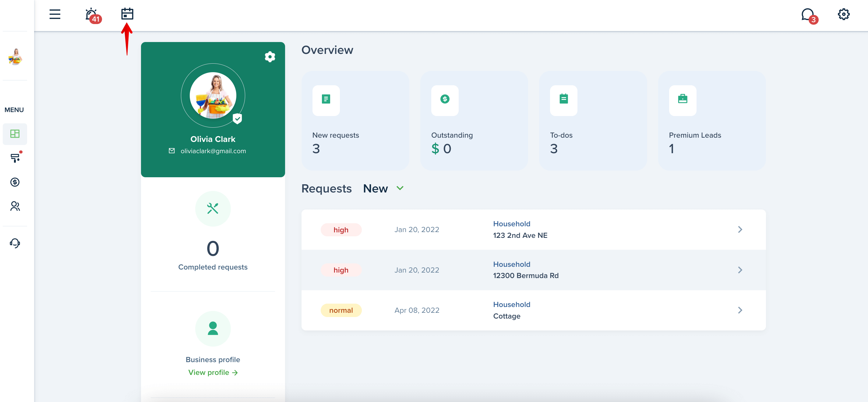Select the dashboard grid icon in sidebar
The width and height of the screenshot is (868, 402).
15,134
